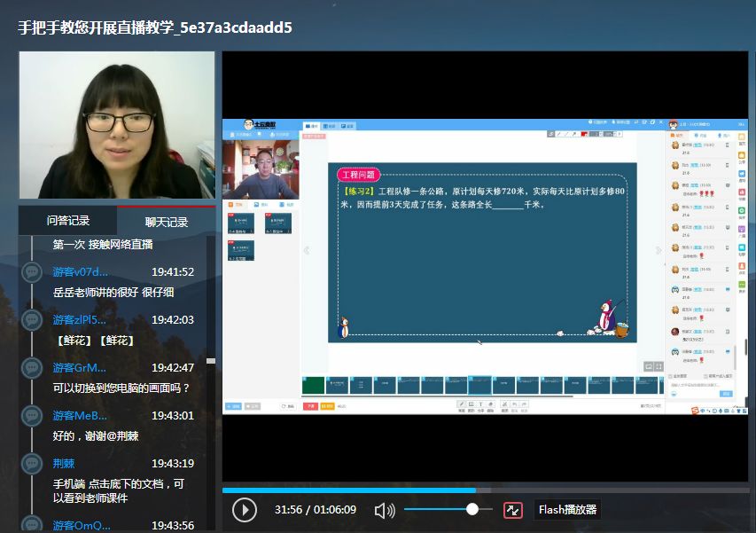The image size is (756, 533).
Task: Click the avatar icon beside 游客GrM...
Action: tap(32, 368)
